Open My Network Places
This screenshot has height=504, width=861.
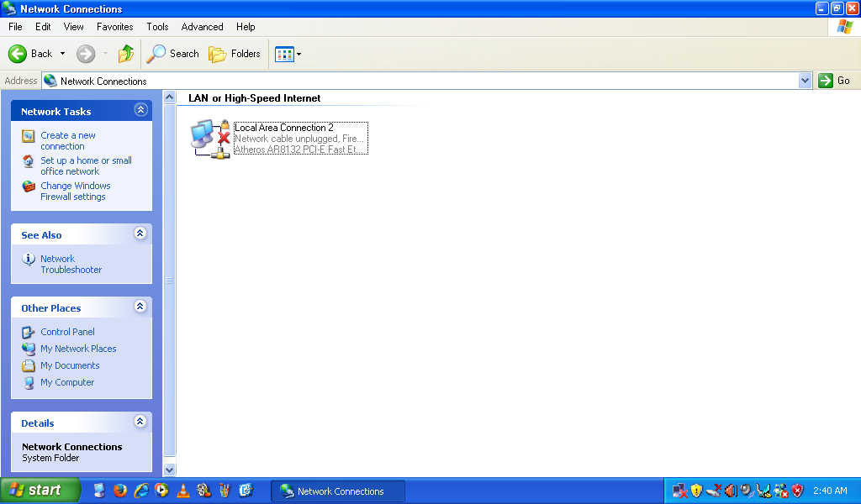(x=78, y=349)
